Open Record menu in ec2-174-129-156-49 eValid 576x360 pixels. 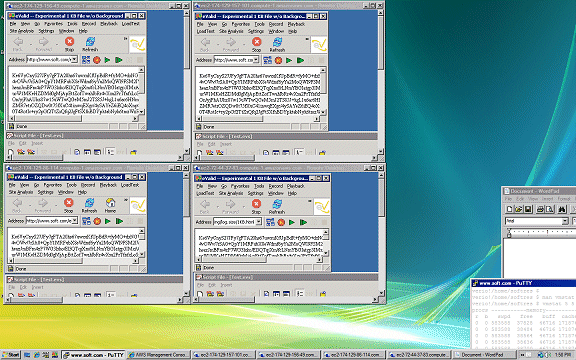pos(89,24)
